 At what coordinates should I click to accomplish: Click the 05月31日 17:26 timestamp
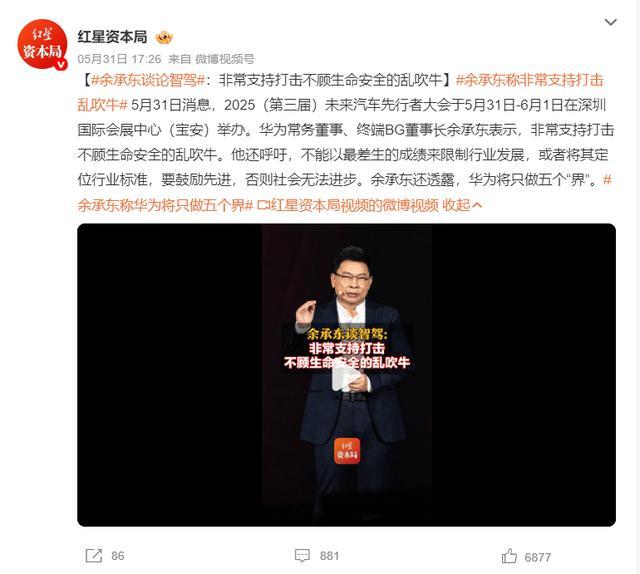click(119, 59)
